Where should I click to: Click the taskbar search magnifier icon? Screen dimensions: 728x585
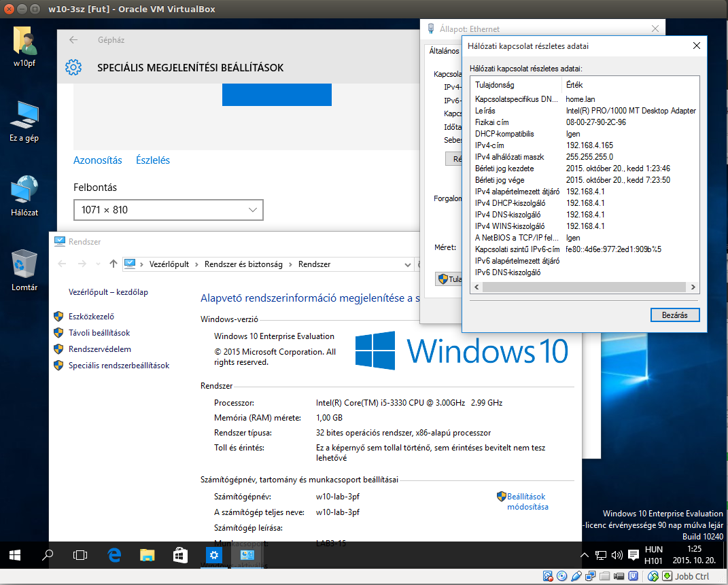pos(48,555)
